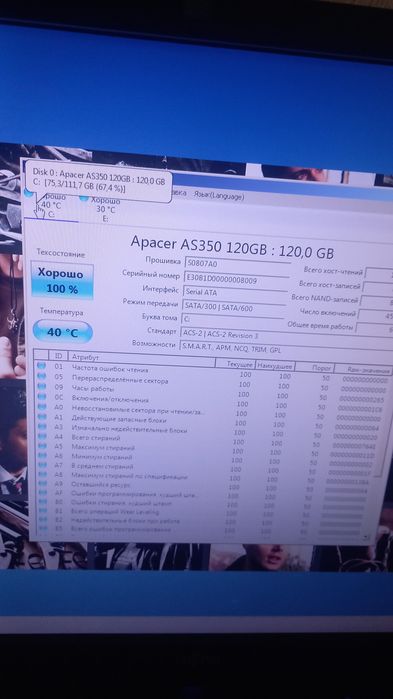The width and height of the screenshot is (393, 699).
Task: Select the Включения/отключения attribute text
Action: point(110,399)
